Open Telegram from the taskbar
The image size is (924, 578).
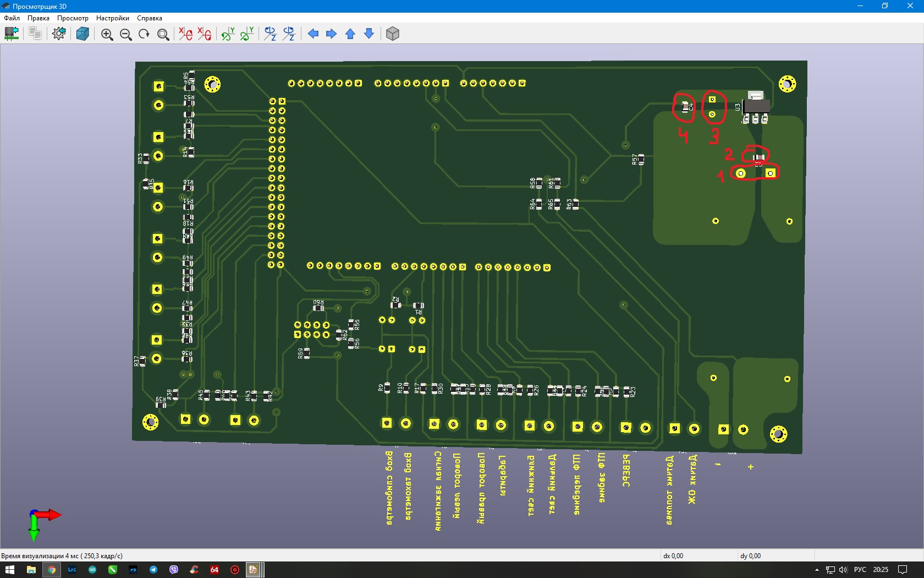[153, 570]
